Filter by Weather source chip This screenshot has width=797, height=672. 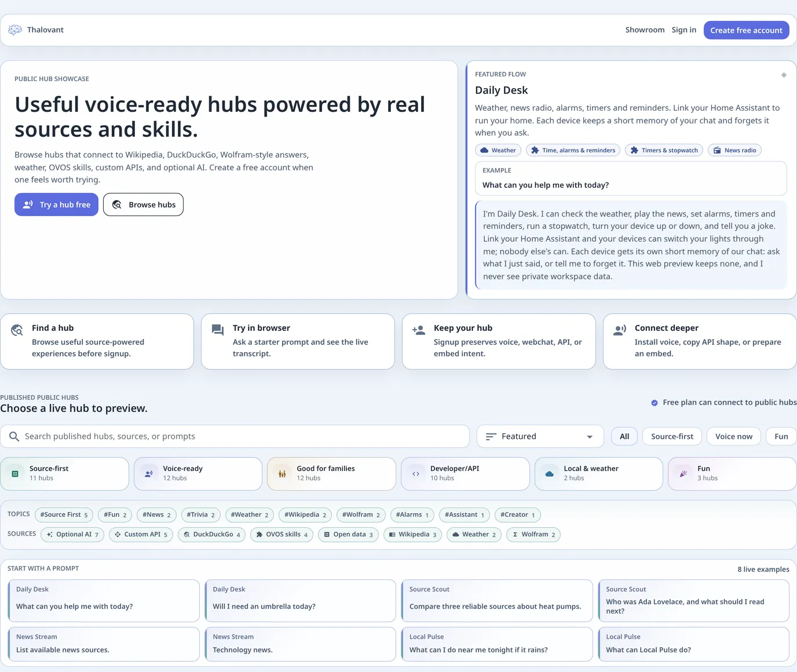tap(474, 535)
